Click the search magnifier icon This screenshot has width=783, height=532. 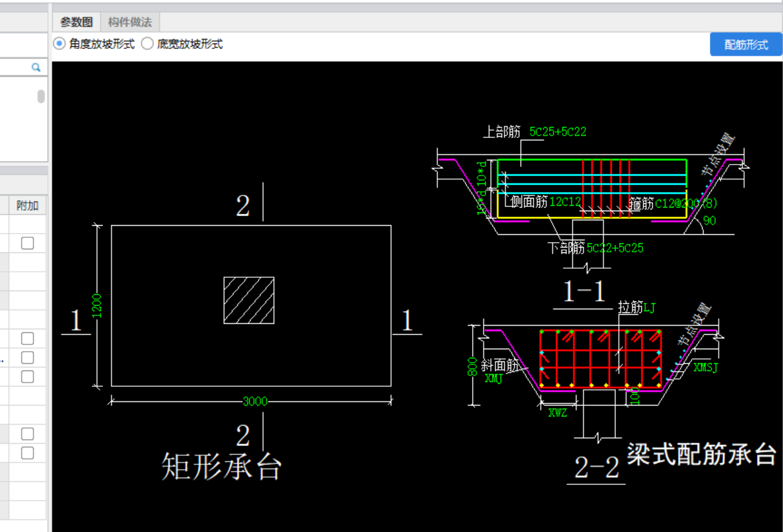[36, 67]
